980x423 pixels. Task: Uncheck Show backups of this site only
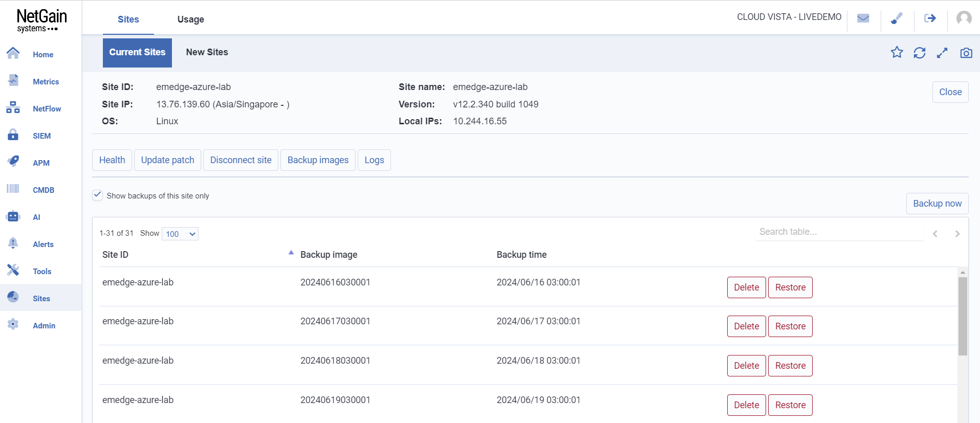click(97, 195)
